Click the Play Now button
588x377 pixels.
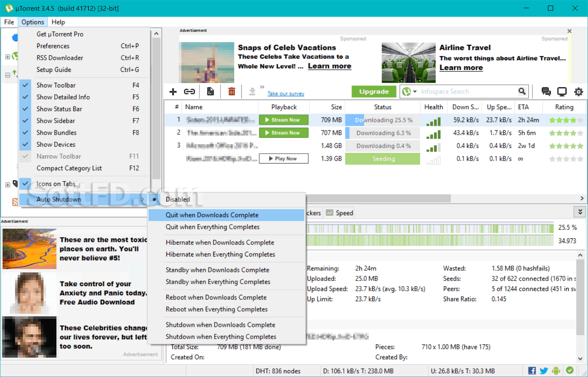(283, 158)
